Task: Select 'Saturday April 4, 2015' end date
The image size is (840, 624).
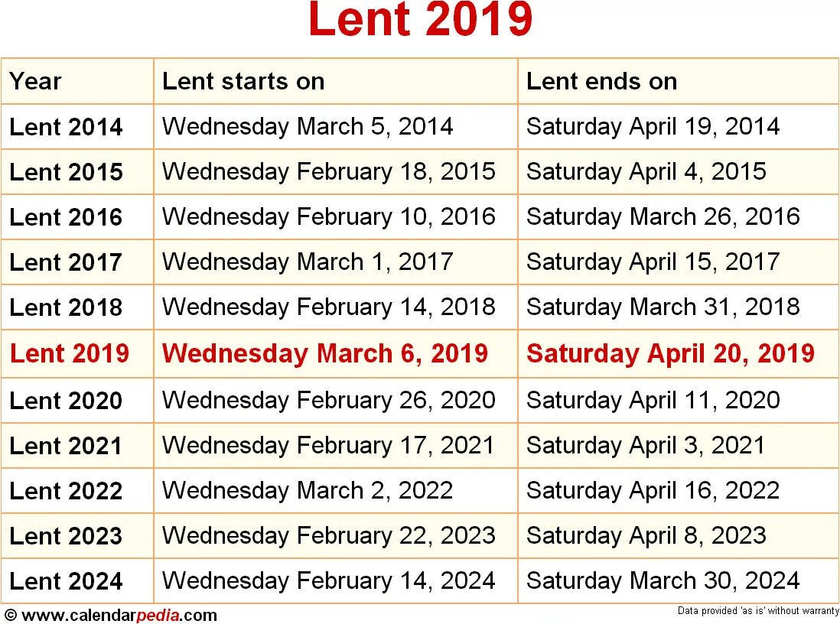Action: [646, 172]
